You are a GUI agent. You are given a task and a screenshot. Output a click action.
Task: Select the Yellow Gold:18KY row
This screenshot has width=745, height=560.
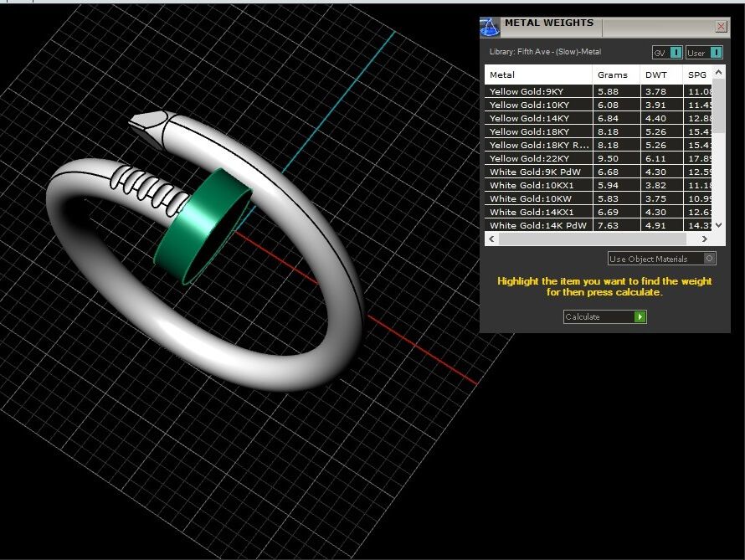[x=599, y=131]
